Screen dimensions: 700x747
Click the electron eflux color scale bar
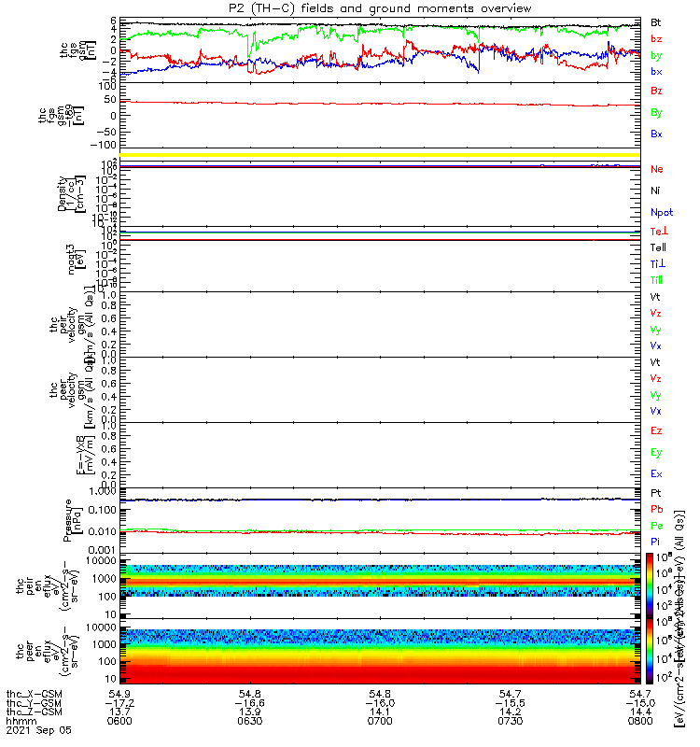point(650,651)
